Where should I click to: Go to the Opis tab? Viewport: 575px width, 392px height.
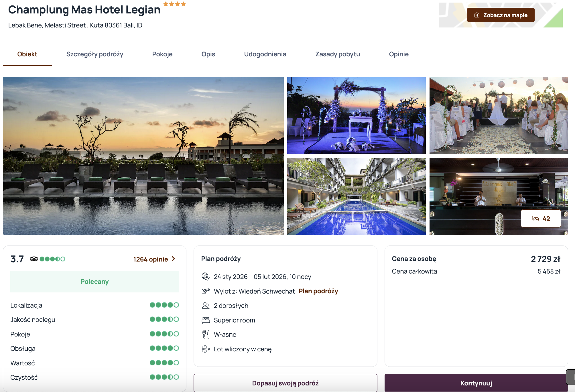pos(208,54)
